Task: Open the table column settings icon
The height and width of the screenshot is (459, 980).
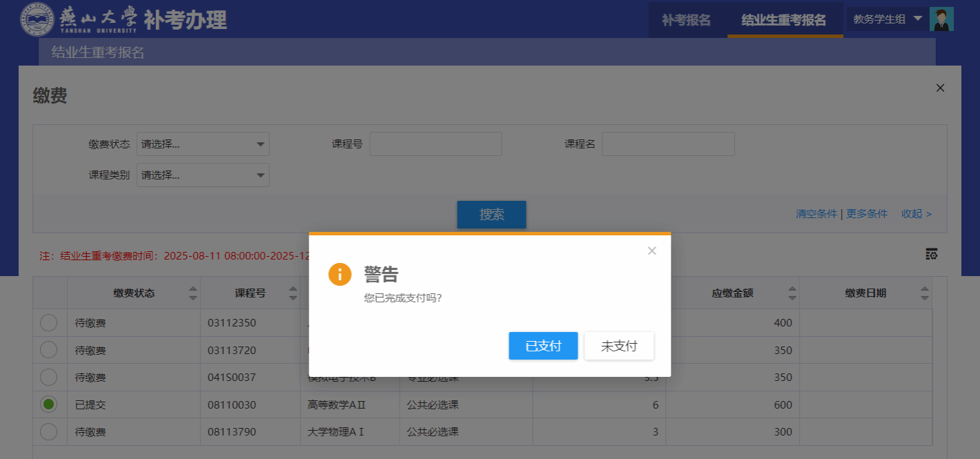Action: (931, 254)
